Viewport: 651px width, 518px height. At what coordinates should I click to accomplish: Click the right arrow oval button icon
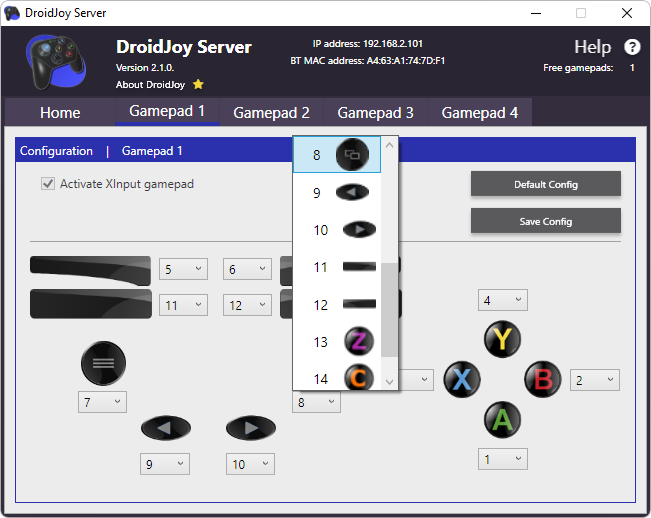pyautogui.click(x=251, y=428)
